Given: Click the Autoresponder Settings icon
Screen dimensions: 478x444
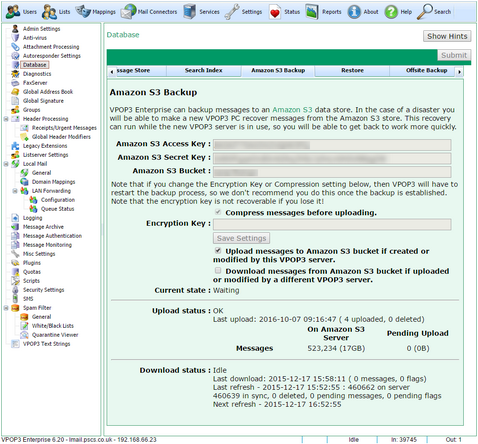Looking at the screenshot, I should tap(15, 56).
